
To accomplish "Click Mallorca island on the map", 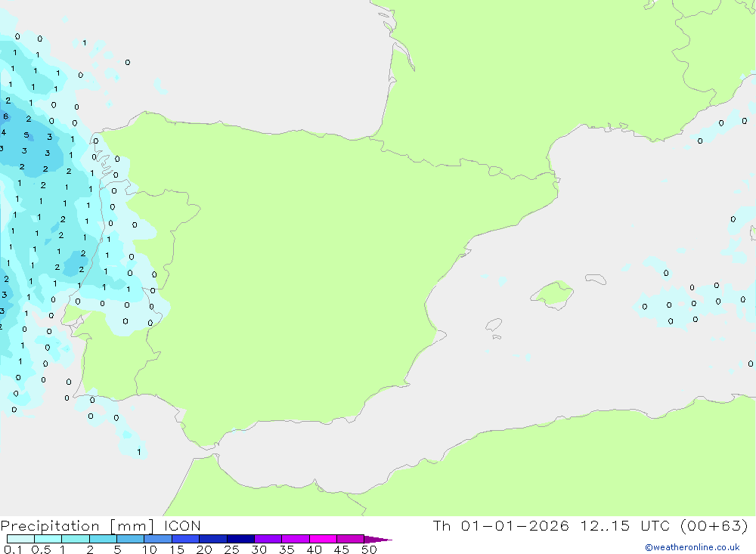I will point(553,294).
